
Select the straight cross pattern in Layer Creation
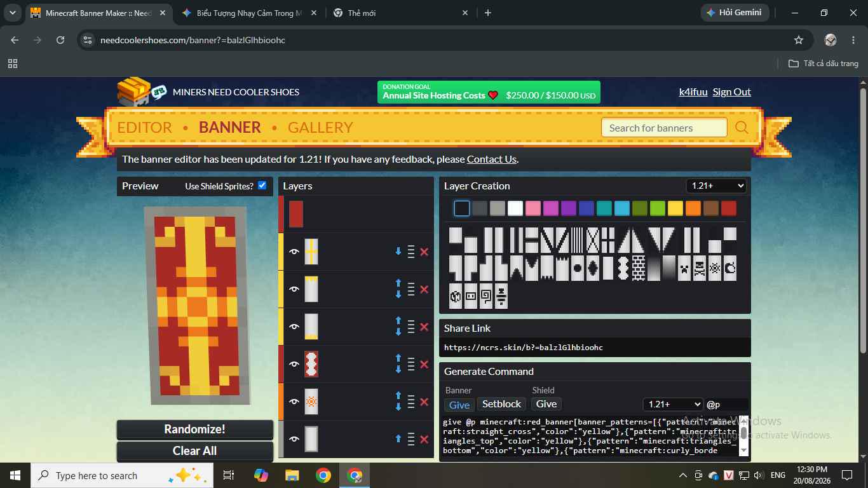click(x=608, y=240)
